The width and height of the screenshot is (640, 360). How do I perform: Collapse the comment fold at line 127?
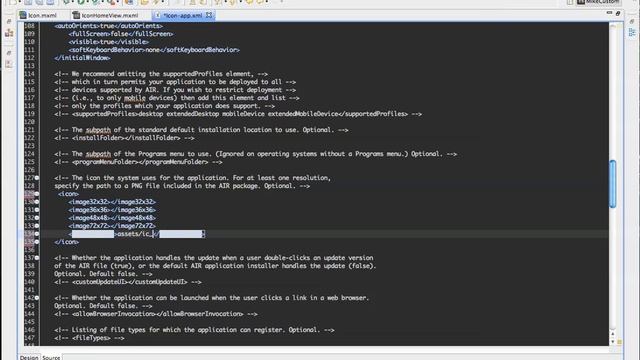point(37,178)
